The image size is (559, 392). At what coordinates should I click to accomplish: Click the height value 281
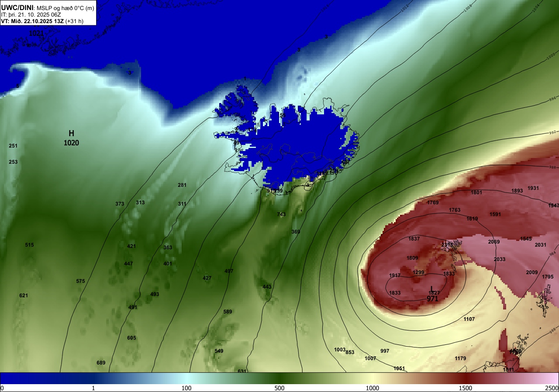[182, 185]
